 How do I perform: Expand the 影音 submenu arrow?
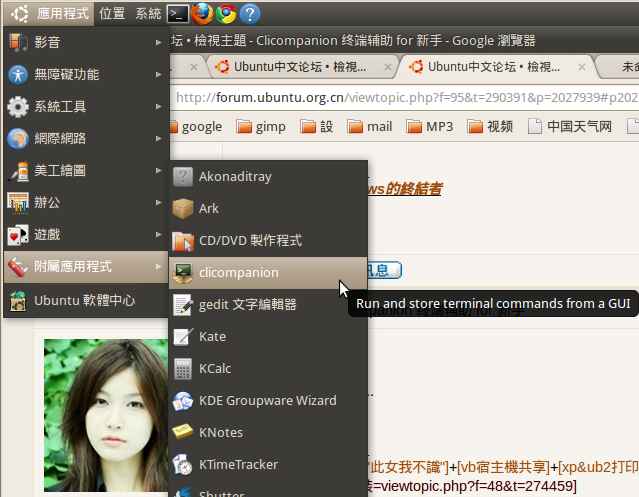tap(159, 42)
